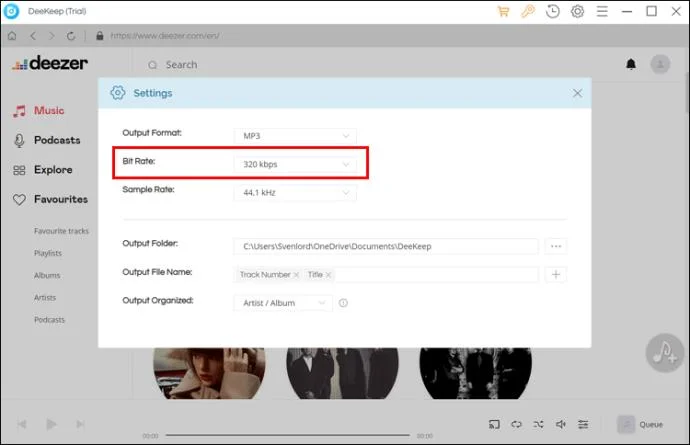Click the cast to device icon
The image size is (690, 445).
494,424
